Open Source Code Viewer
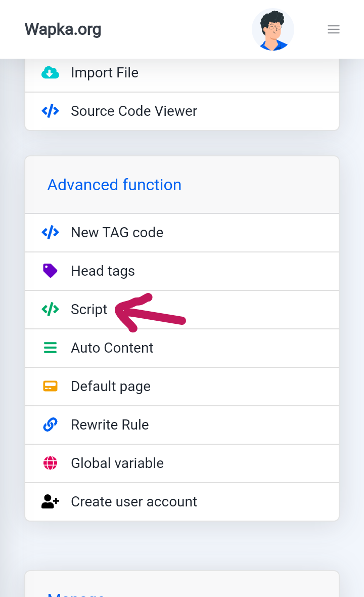Viewport: 364px width, 597px height. click(134, 111)
